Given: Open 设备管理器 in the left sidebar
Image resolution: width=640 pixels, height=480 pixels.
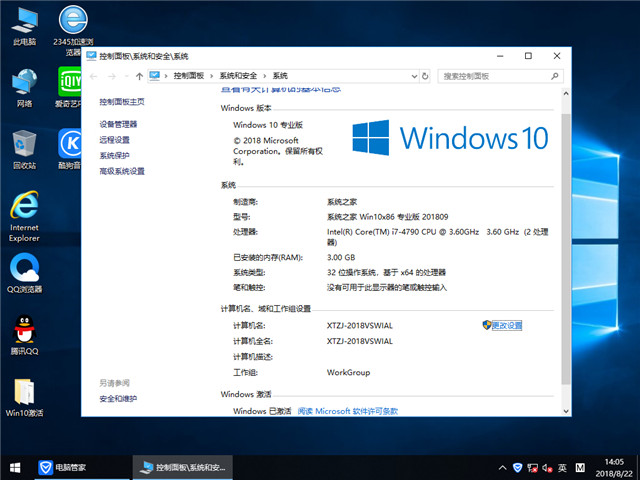Looking at the screenshot, I should (118, 124).
